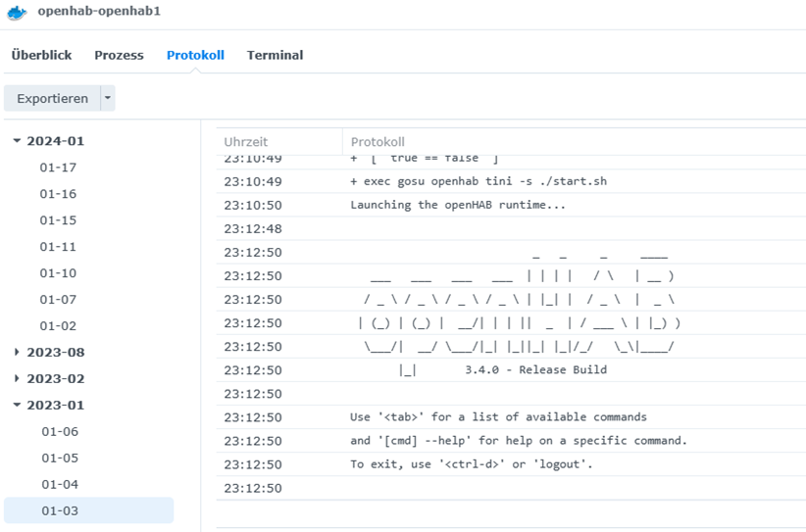Open the Exportieren dropdown arrow
The height and width of the screenshot is (532, 806).
pyautogui.click(x=108, y=98)
